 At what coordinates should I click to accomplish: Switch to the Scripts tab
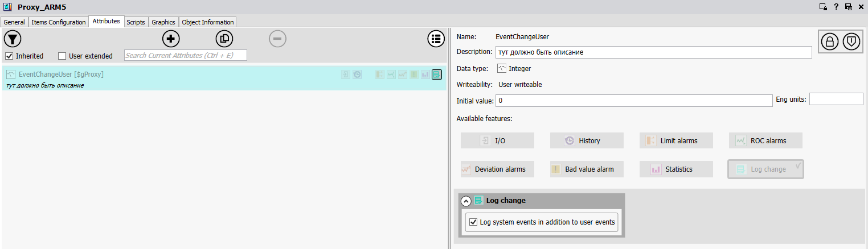coord(136,22)
